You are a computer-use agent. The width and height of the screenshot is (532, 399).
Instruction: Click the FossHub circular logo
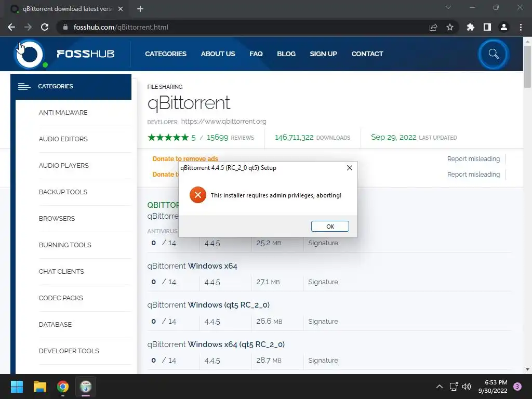coord(30,54)
